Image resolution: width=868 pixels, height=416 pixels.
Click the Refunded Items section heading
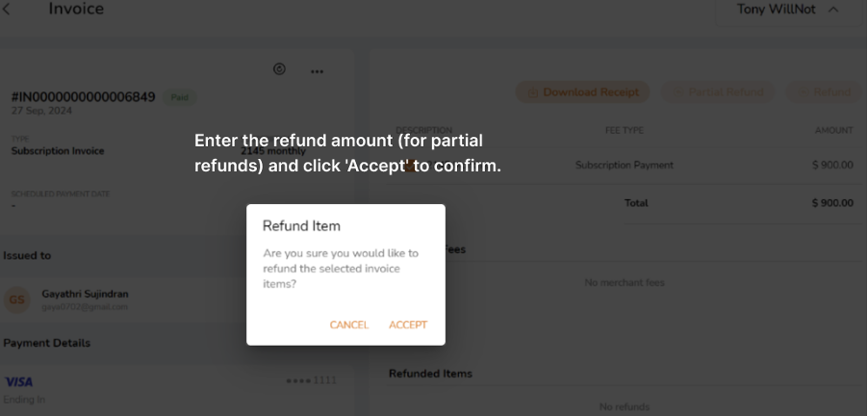430,374
